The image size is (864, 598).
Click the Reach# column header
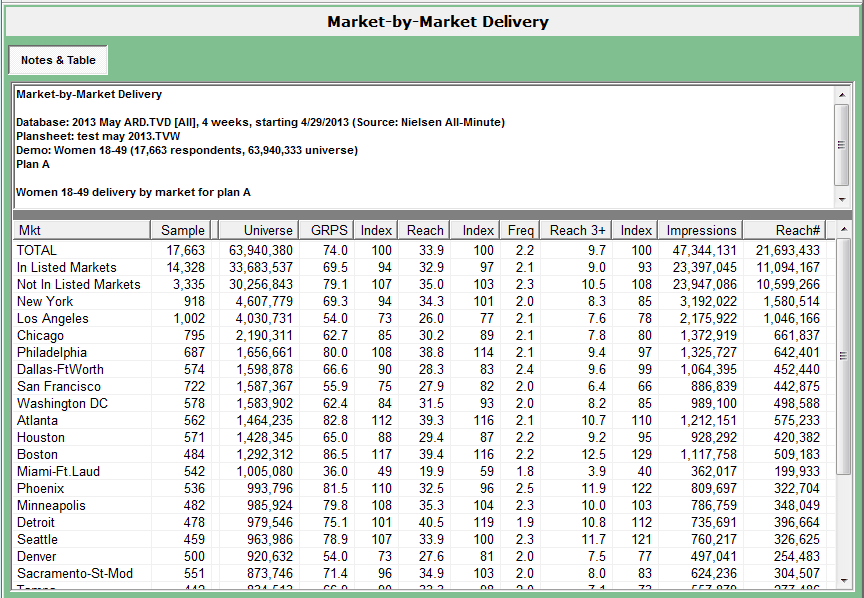784,230
